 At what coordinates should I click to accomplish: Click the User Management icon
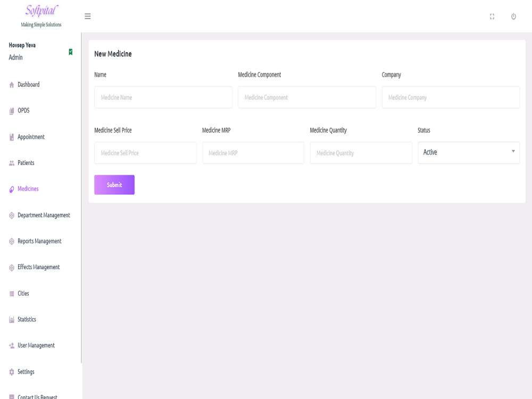[x=12, y=346]
